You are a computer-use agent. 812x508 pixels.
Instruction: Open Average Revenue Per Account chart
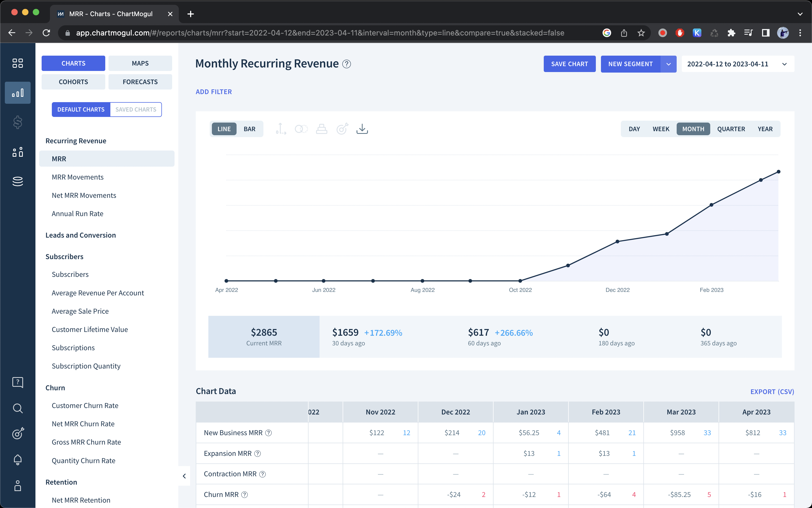98,293
